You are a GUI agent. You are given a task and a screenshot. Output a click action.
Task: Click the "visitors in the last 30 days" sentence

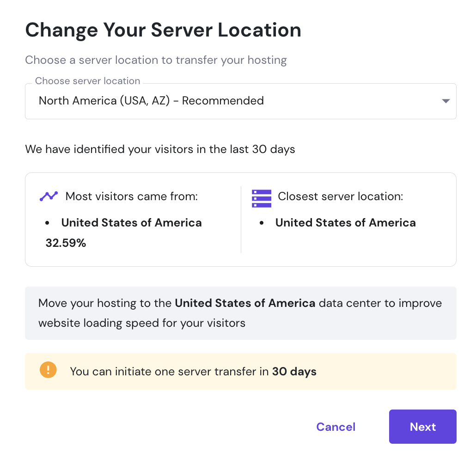pyautogui.click(x=160, y=149)
